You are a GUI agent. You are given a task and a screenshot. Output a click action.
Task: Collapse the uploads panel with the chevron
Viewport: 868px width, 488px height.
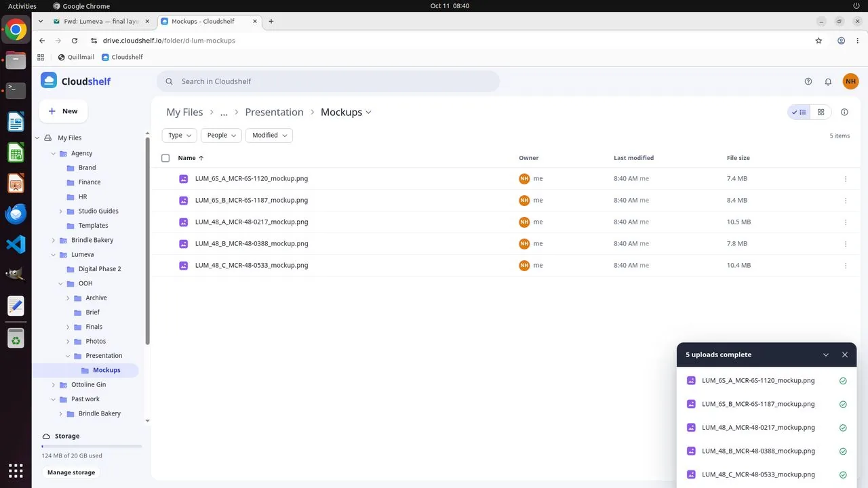click(x=826, y=354)
